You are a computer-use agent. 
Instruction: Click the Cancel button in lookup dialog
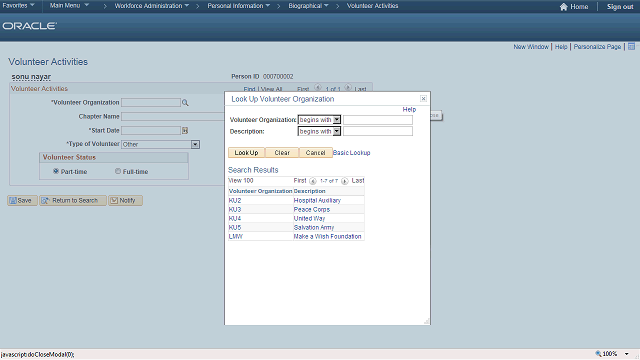(316, 153)
